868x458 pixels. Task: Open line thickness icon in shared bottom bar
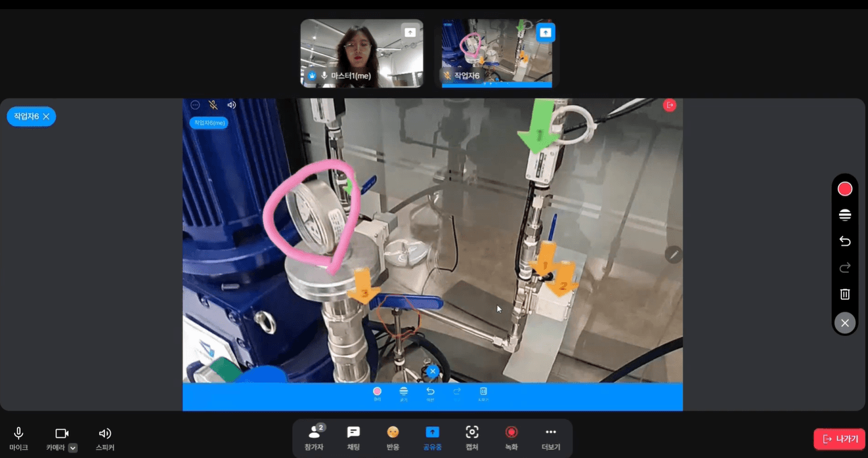coord(404,393)
